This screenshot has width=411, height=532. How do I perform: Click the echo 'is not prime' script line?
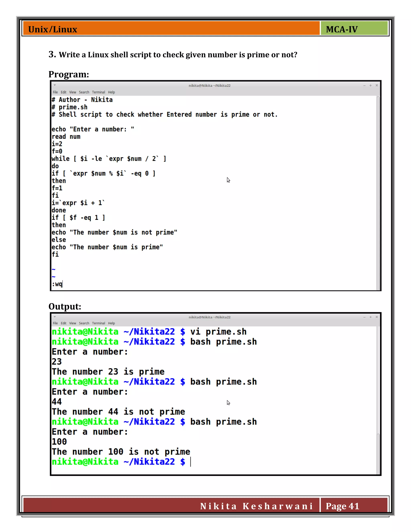[114, 232]
